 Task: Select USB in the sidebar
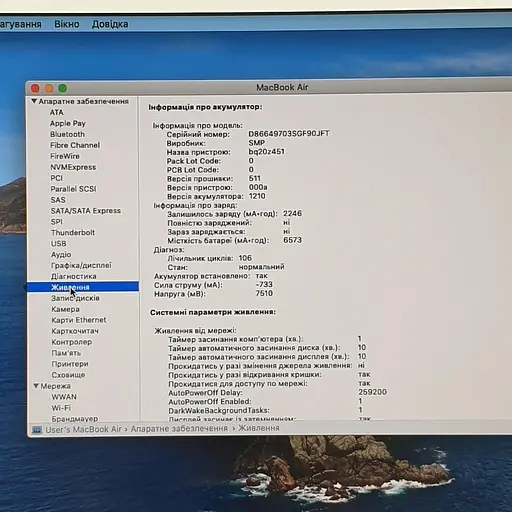(x=59, y=243)
